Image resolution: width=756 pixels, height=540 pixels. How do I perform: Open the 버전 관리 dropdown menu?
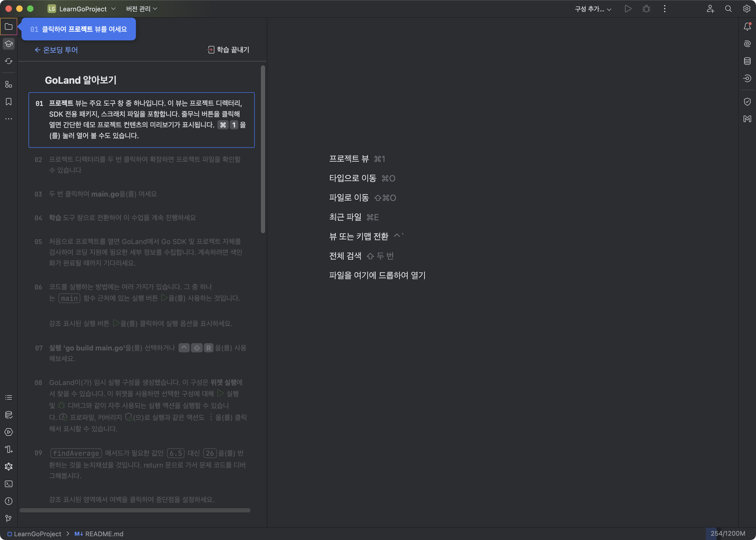[x=141, y=9]
